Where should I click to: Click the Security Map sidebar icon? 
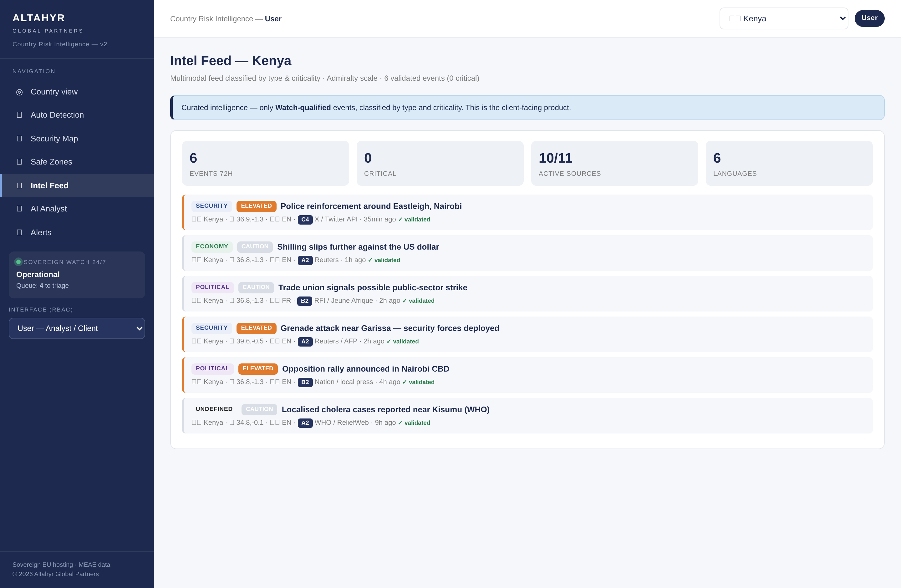pyautogui.click(x=19, y=139)
